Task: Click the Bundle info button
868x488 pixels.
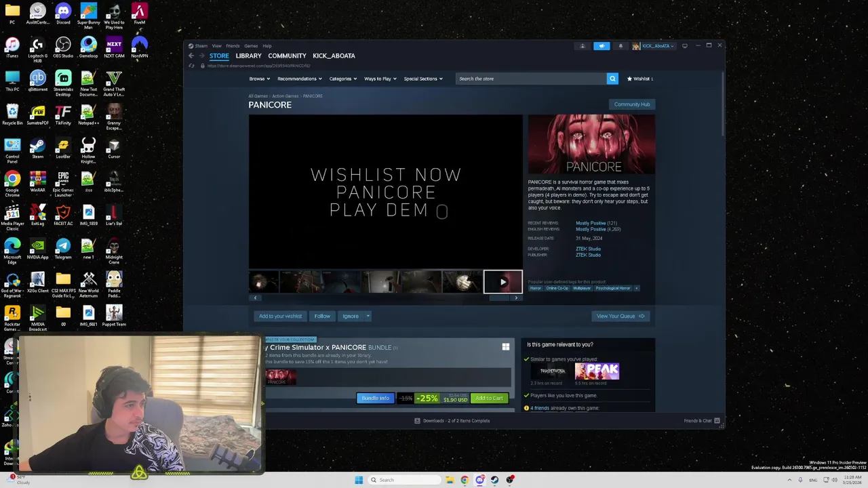Action: tap(375, 398)
